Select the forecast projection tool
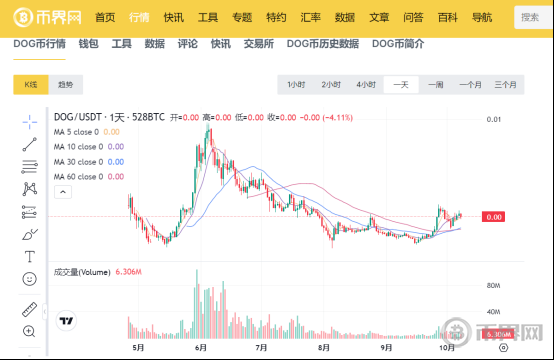The width and height of the screenshot is (554, 360). click(x=30, y=212)
